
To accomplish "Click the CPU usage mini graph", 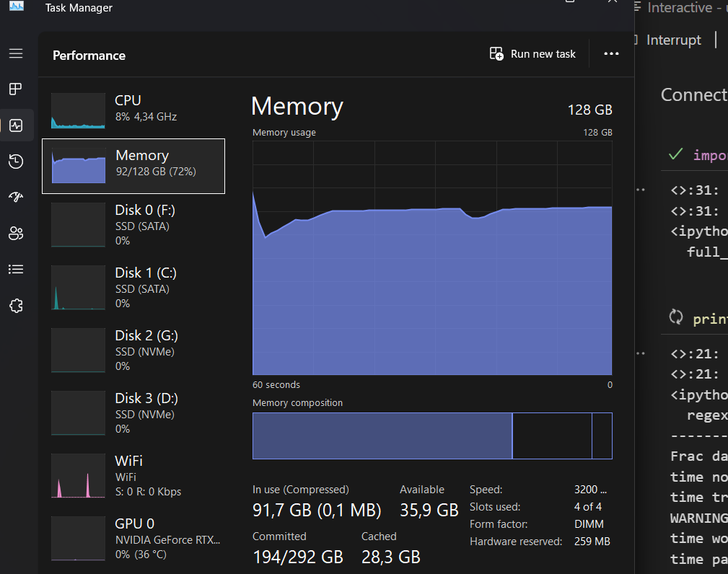I will (78, 110).
